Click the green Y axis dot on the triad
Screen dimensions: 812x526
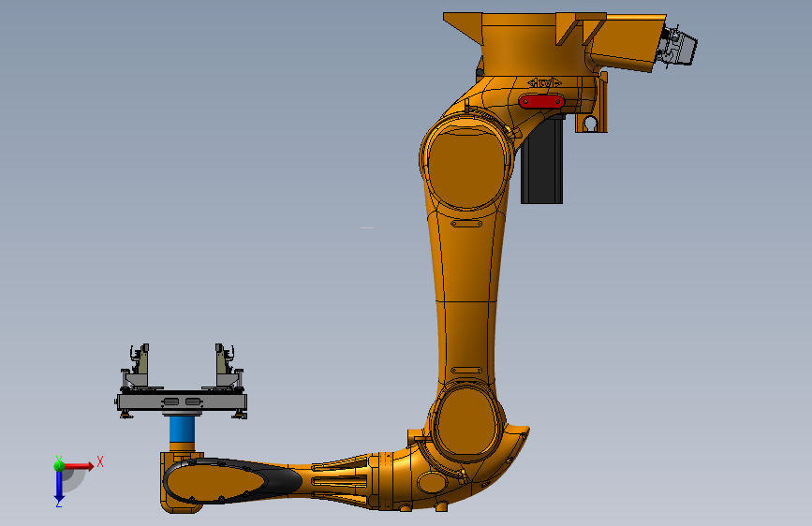(x=59, y=465)
